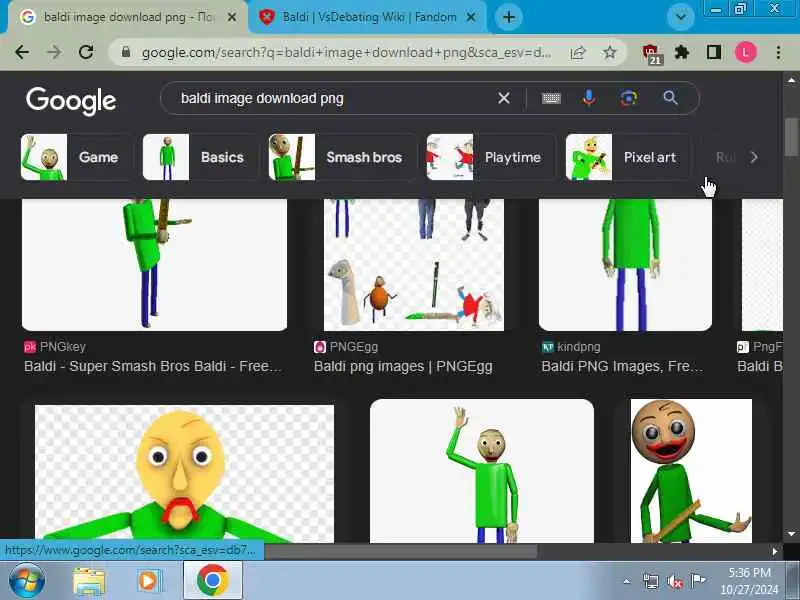Clear the search query text
Image resolution: width=800 pixels, height=600 pixels.
(504, 98)
